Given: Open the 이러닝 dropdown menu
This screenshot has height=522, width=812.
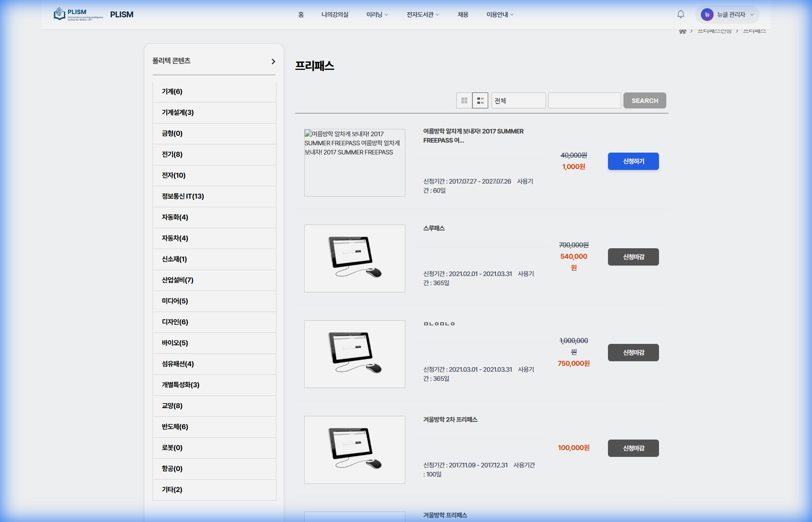Looking at the screenshot, I should click(377, 15).
